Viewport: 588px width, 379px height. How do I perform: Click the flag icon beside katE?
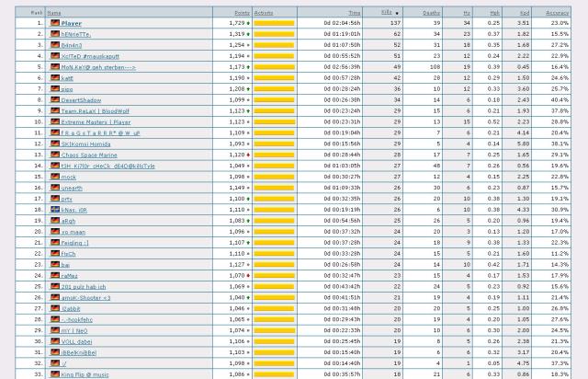point(55,77)
